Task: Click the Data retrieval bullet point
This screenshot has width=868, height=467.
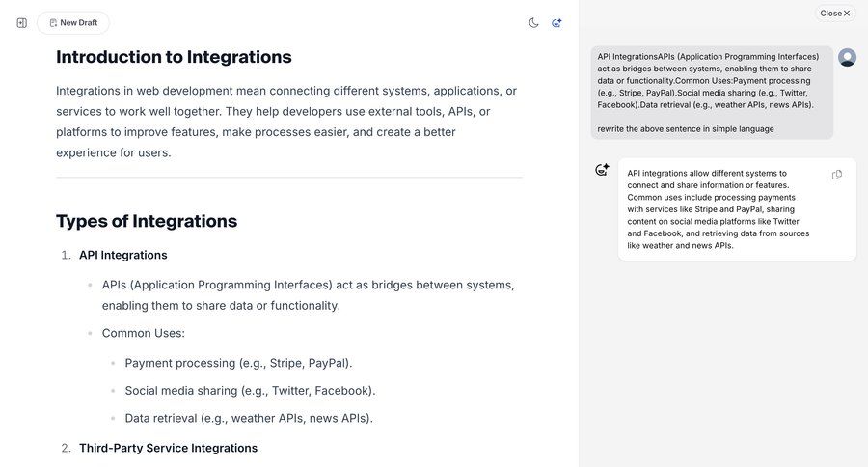Action: 249,418
